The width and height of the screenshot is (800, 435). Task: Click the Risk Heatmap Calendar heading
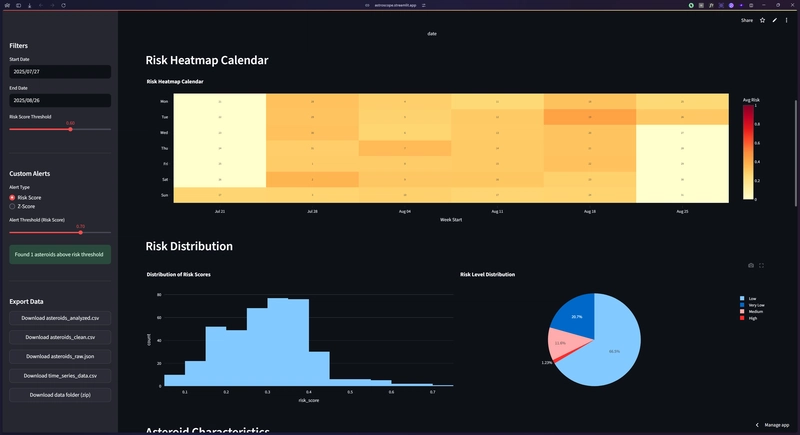click(207, 60)
